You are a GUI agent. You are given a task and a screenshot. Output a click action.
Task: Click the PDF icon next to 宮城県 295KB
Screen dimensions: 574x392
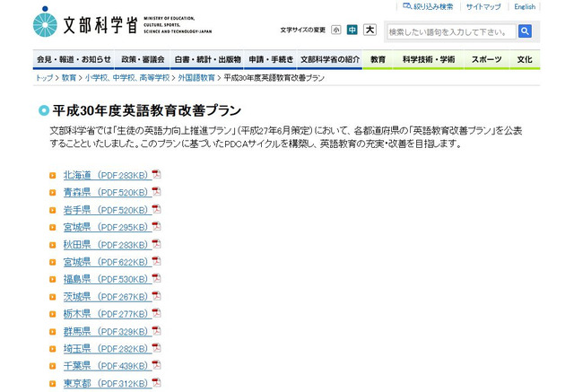pos(157,226)
